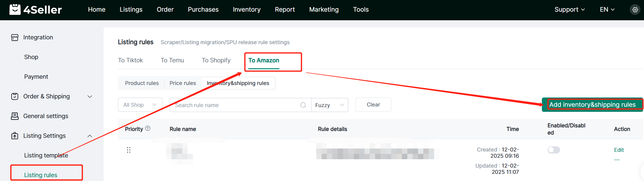Select the Price rules tab
Image resolution: width=644 pixels, height=181 pixels.
click(183, 83)
